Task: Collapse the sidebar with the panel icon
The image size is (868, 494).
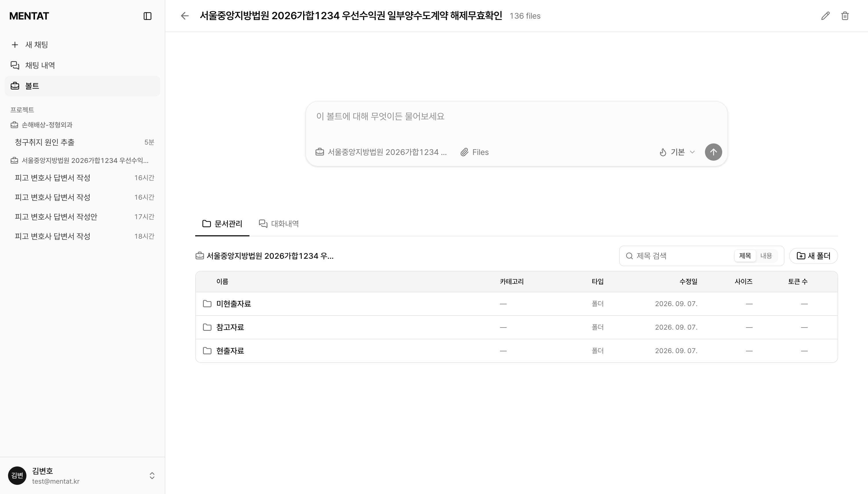Action: [147, 16]
